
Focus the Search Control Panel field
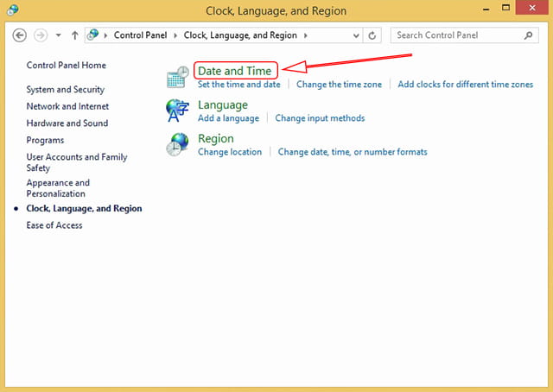[465, 35]
